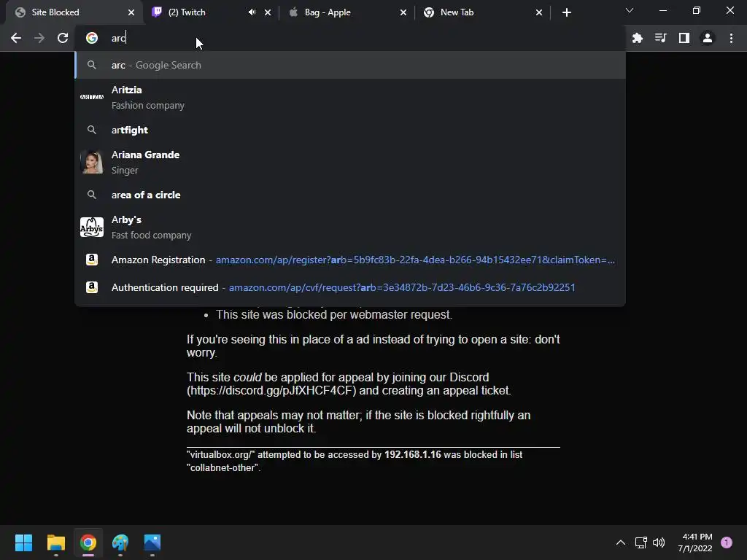This screenshot has width=747, height=560.
Task: Click the Google icon in address bar
Action: click(x=92, y=38)
